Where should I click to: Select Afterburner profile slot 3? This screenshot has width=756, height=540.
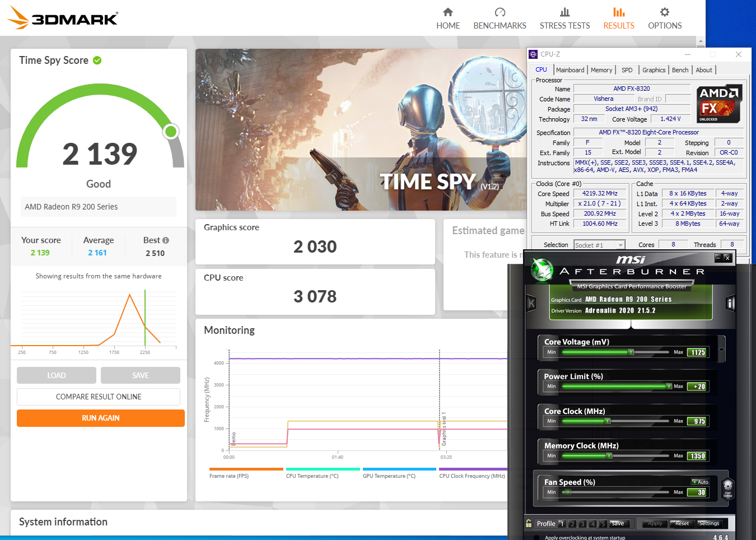[582, 524]
